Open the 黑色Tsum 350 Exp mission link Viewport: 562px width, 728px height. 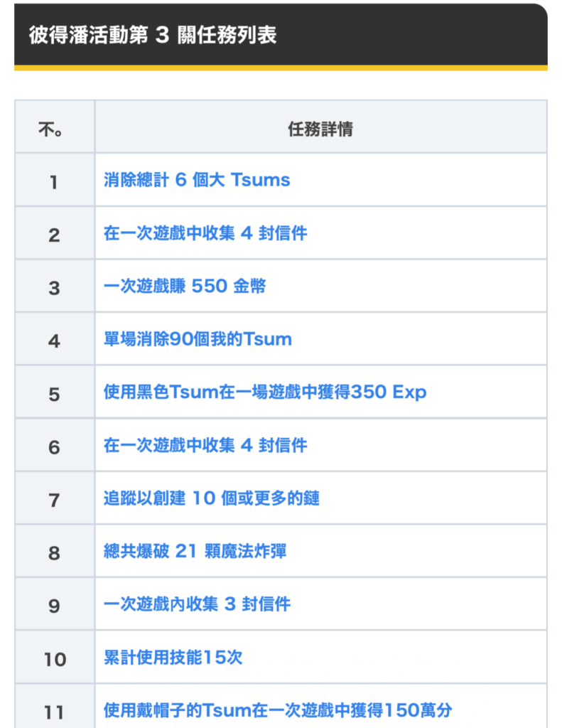265,392
